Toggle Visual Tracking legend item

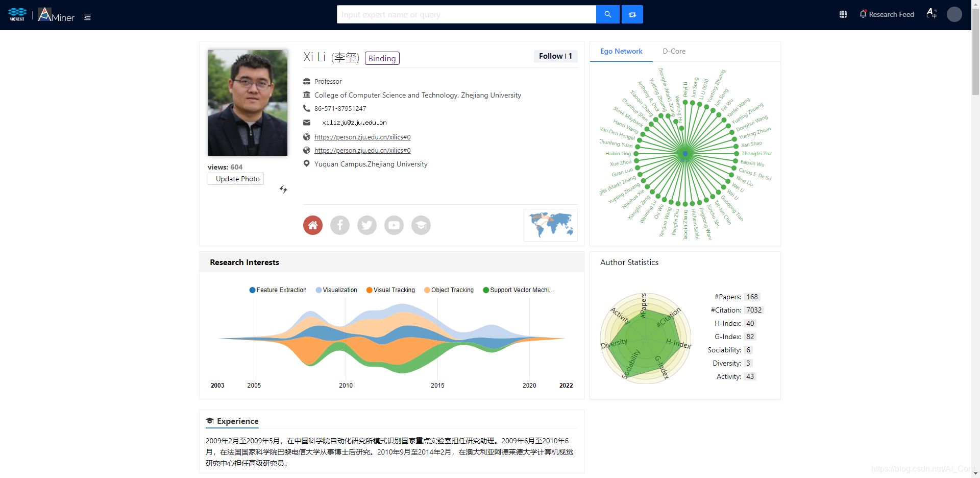390,290
